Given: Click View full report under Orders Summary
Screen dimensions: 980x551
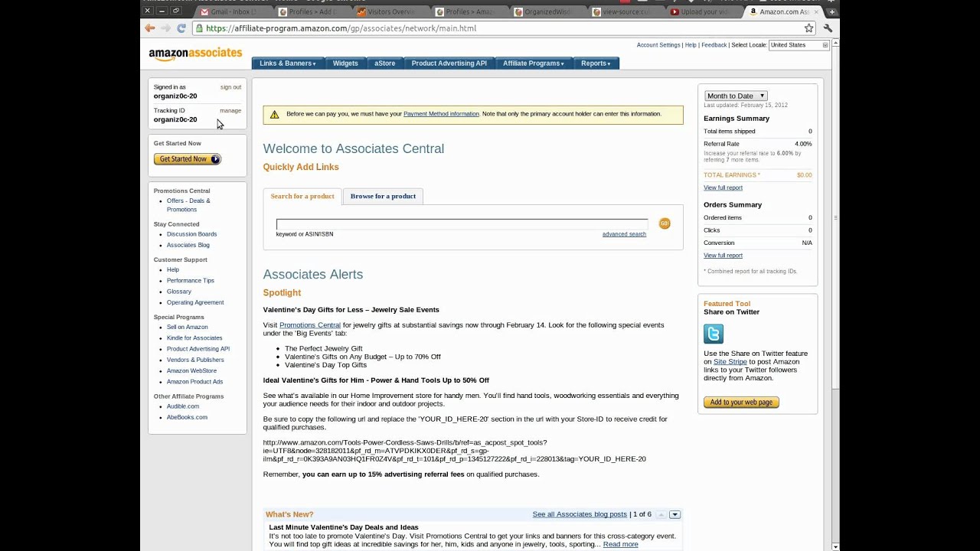Looking at the screenshot, I should 723,256.
